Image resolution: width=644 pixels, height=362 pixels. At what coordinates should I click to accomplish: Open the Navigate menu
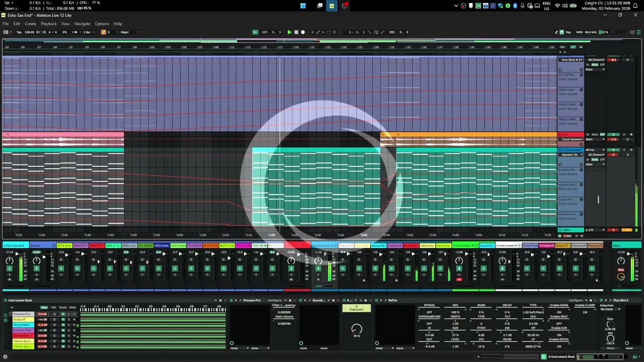coord(83,24)
